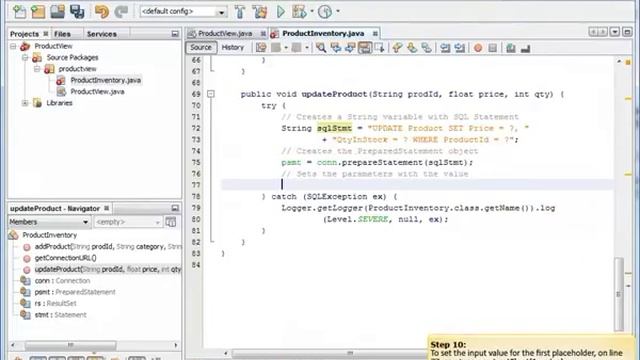Click the Navigator horizontal scrollbar
Viewport: 640px width, 360px height.
point(70,345)
